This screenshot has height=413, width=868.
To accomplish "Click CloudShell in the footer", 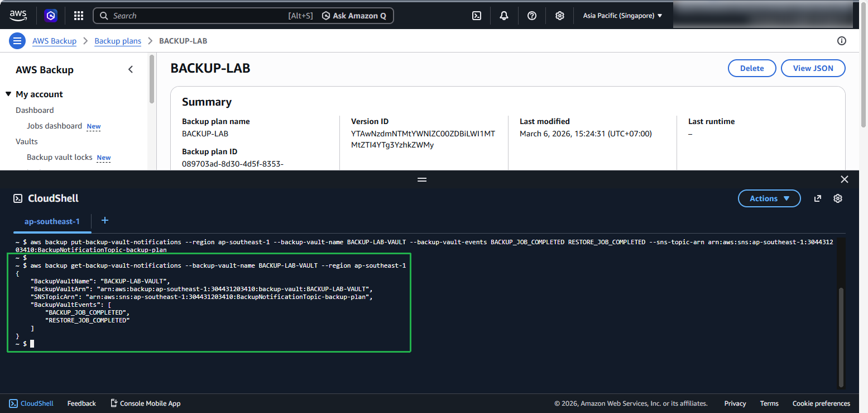I will point(31,403).
